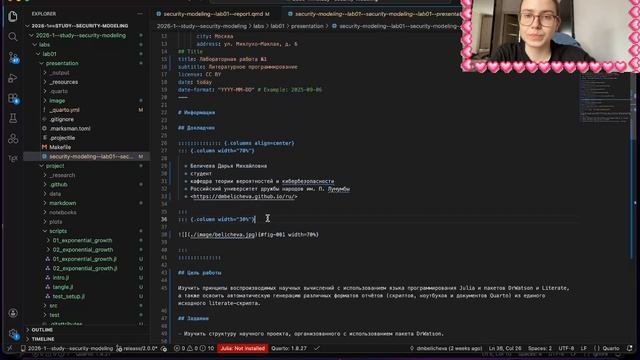Open notifications bell in status bar
640x360 pixels.
[x=630, y=348]
